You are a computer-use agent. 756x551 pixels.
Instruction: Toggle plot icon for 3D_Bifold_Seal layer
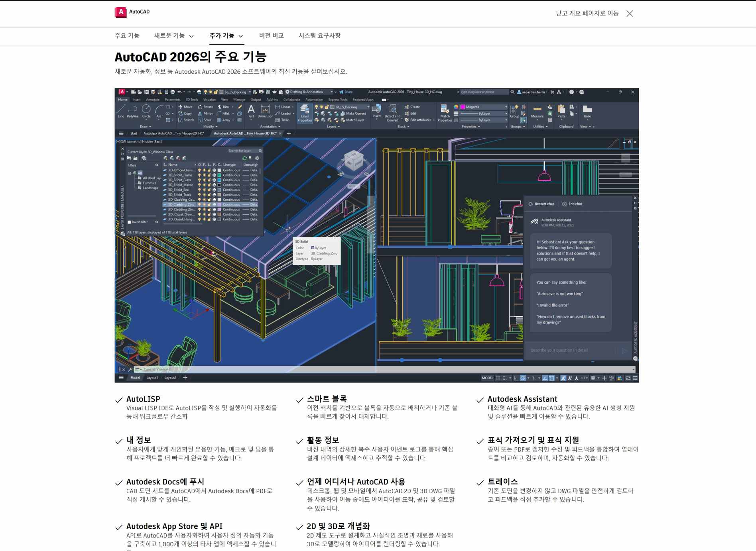[214, 190]
